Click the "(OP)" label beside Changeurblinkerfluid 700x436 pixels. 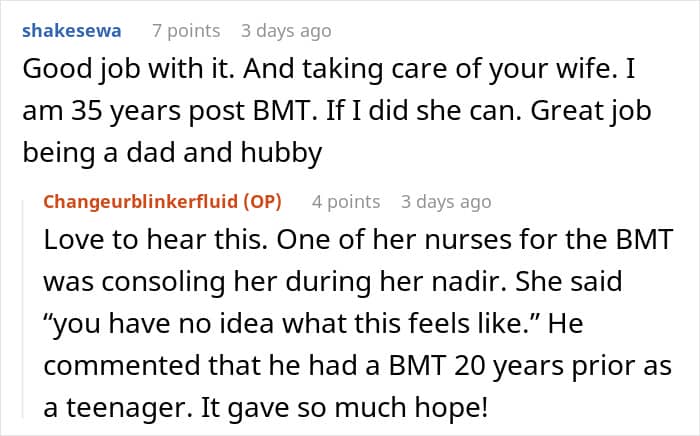point(259,201)
